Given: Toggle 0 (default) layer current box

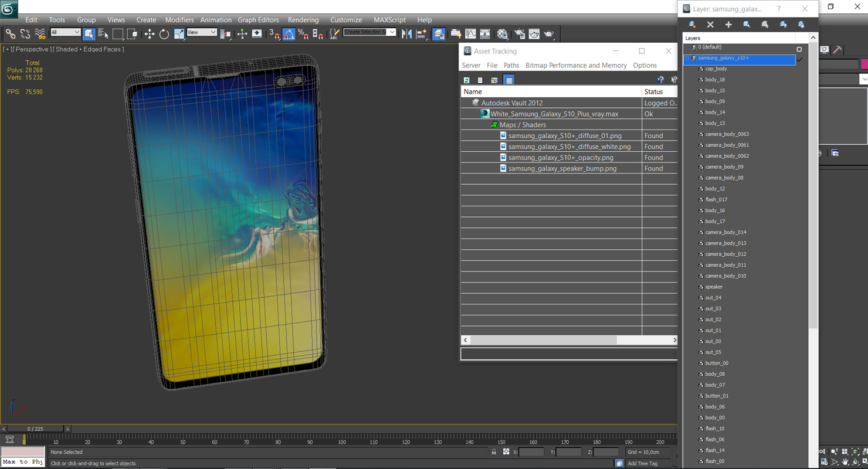Looking at the screenshot, I should [799, 49].
